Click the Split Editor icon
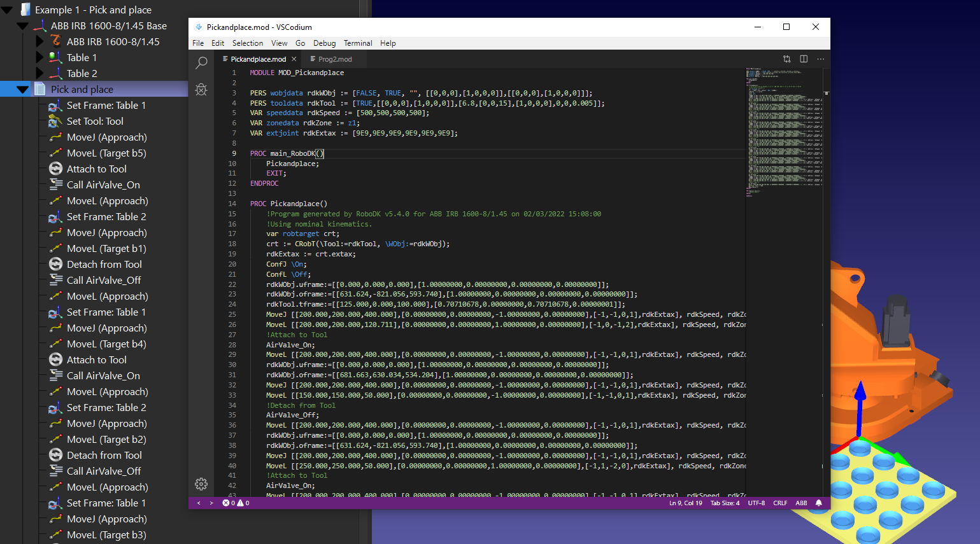The image size is (980, 544). tap(804, 59)
